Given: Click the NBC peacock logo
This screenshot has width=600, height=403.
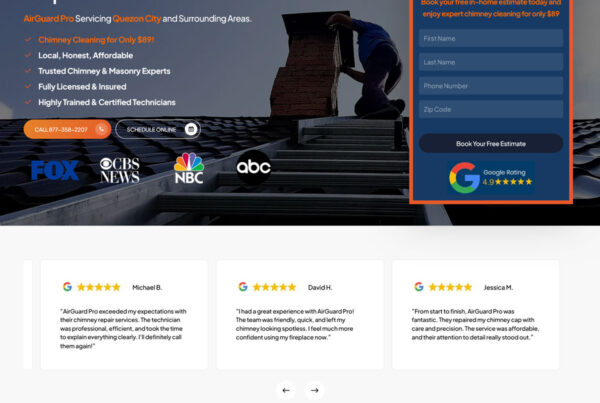Looking at the screenshot, I should coord(188,169).
